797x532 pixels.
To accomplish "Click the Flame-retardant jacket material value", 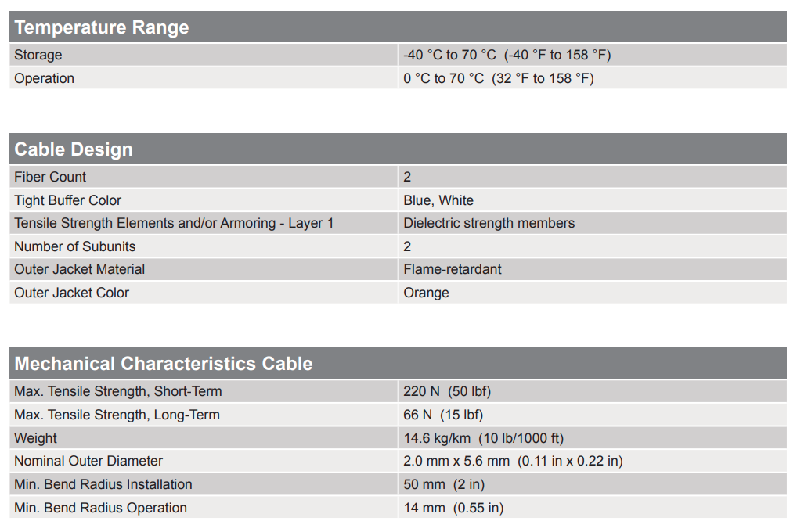I will (x=453, y=269).
